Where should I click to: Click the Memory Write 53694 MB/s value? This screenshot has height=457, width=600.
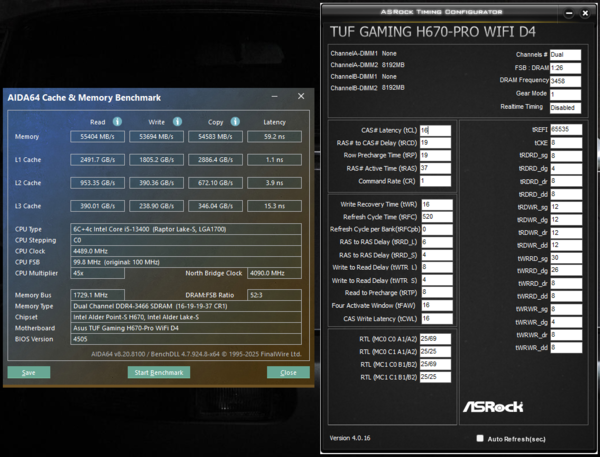[x=157, y=137]
